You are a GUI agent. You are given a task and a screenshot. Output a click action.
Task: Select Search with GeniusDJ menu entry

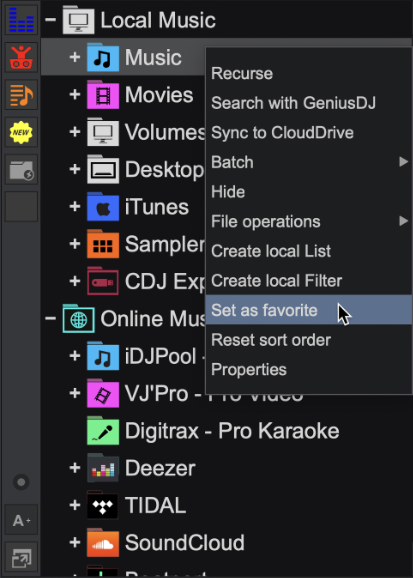pyautogui.click(x=294, y=103)
